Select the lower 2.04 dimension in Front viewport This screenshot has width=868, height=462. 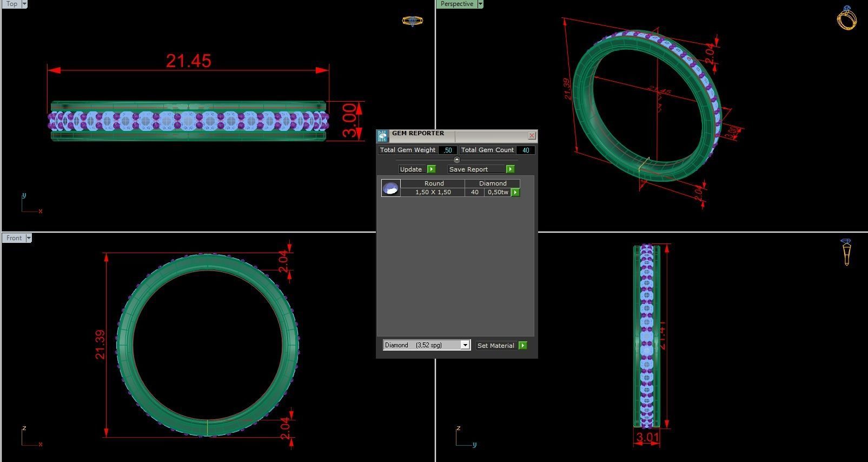pyautogui.click(x=286, y=428)
